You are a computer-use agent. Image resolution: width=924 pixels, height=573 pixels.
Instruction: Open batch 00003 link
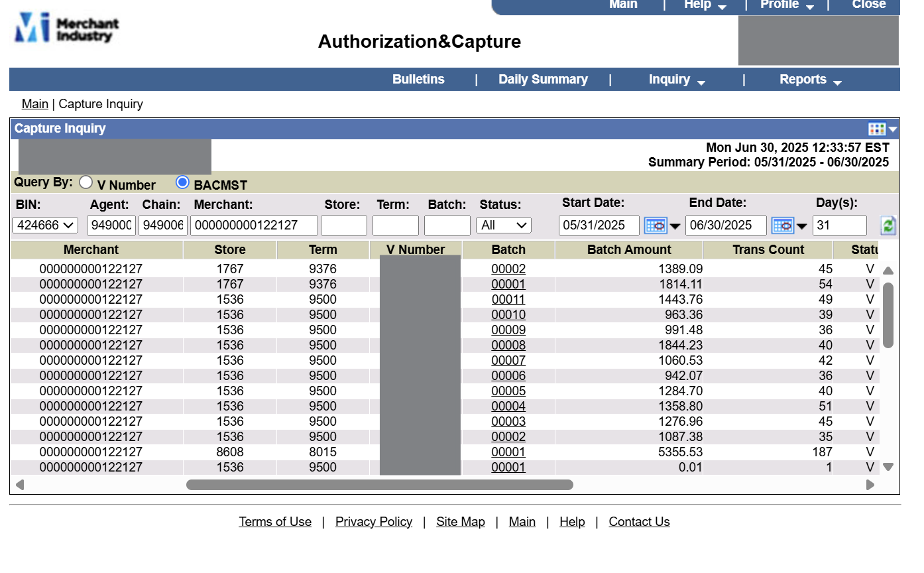(508, 422)
